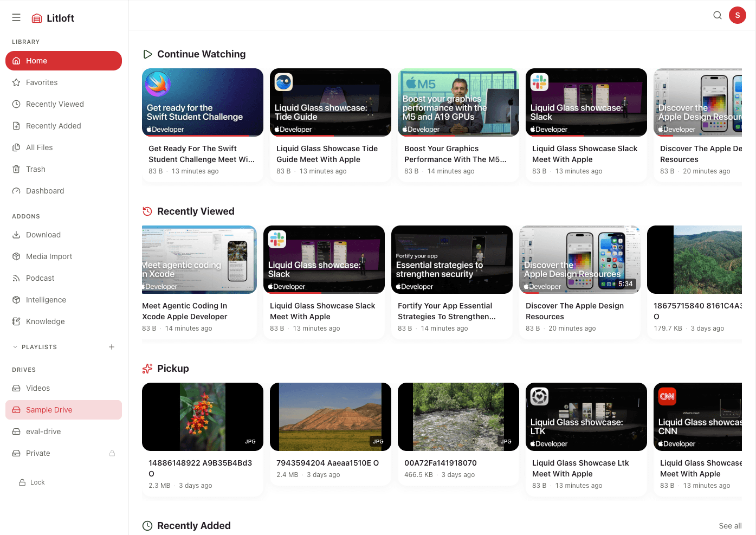756x535 pixels.
Task: Open Fortify your app video thumbnail
Action: [x=452, y=260]
